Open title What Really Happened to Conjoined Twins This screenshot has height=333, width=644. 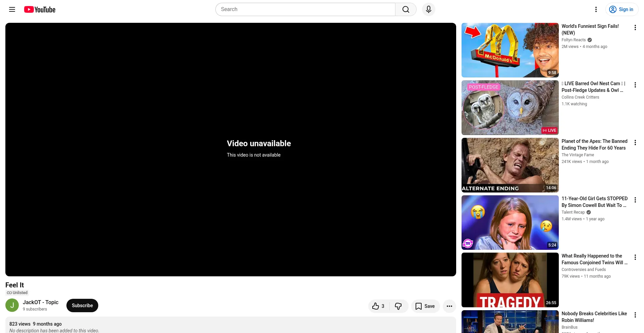(595, 259)
